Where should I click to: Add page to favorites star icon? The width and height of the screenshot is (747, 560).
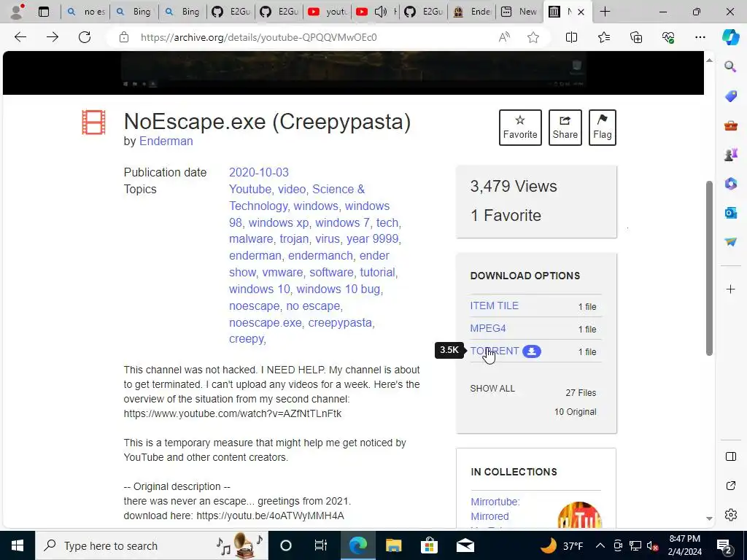click(533, 37)
